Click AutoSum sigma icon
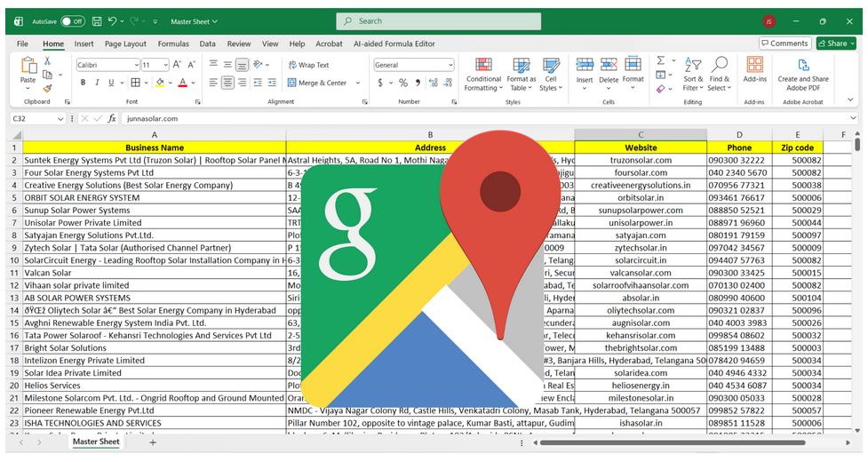 click(661, 60)
